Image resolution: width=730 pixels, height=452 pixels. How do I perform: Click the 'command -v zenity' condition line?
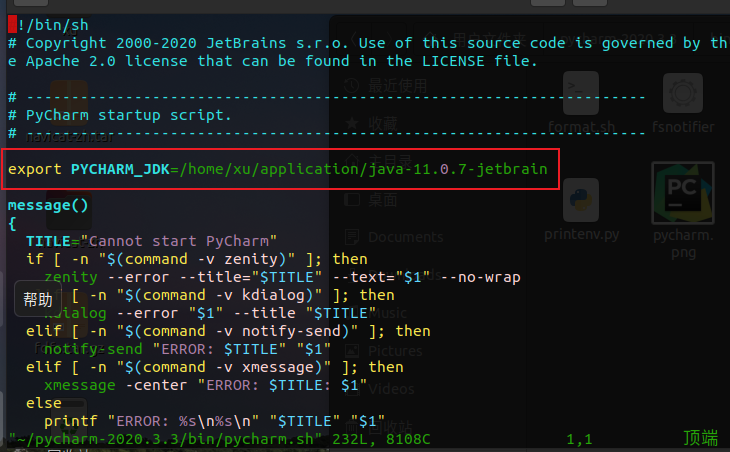(196, 259)
